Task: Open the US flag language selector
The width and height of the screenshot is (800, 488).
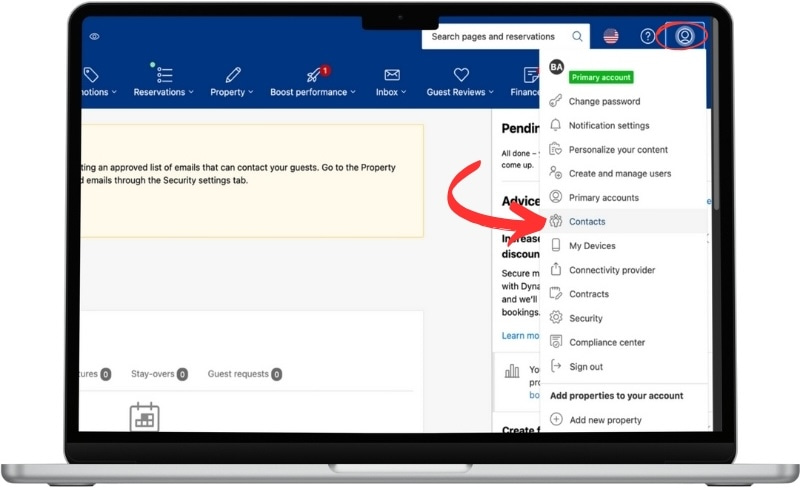Action: (x=611, y=36)
